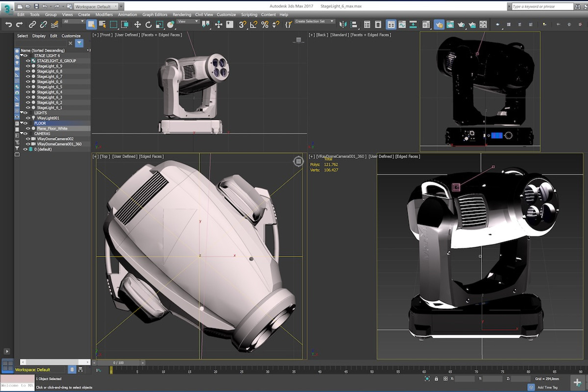The image size is (588, 392).
Task: Open the Create Selection Set dropdown
Action: coord(315,22)
